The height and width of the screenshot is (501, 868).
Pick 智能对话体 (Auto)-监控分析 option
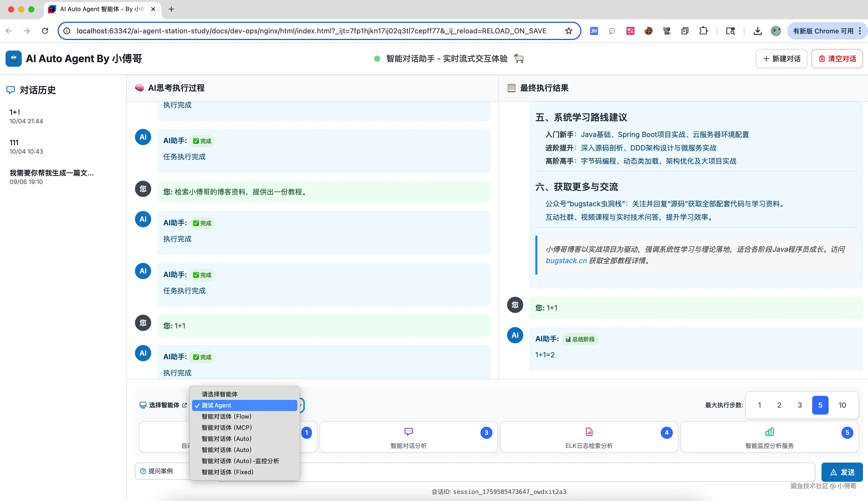tap(240, 461)
